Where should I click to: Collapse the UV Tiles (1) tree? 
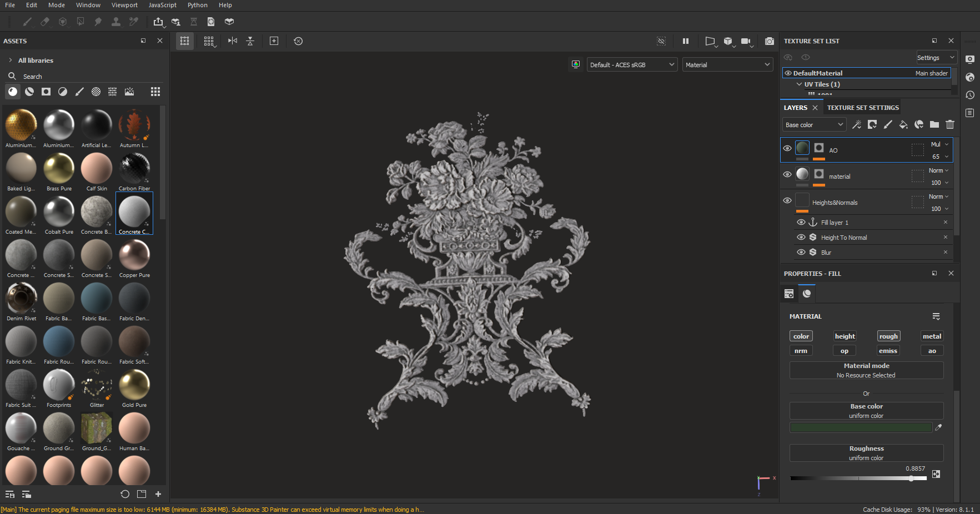(x=799, y=84)
